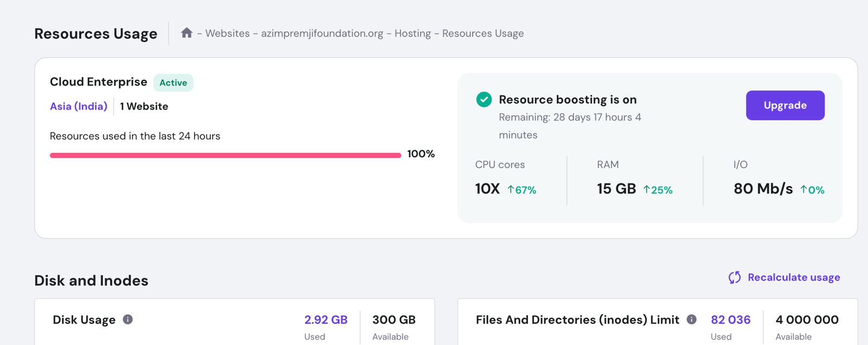868x345 pixels.
Task: Click the green Active status badge
Action: coord(173,82)
